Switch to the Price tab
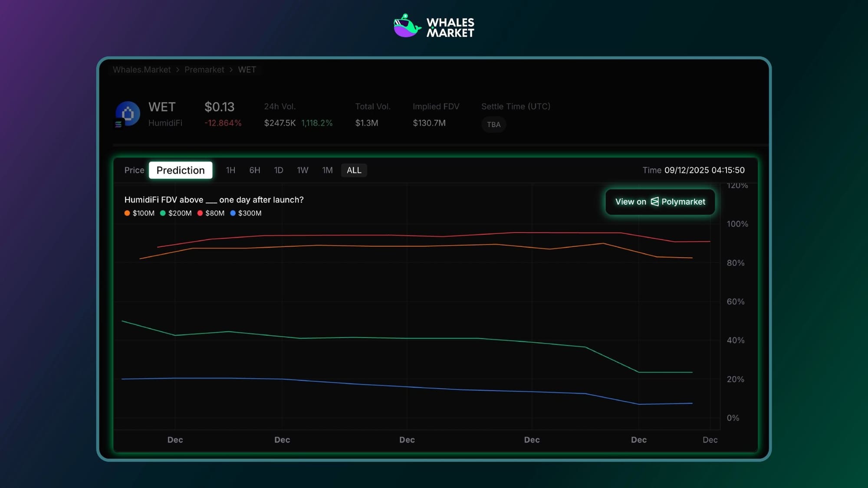The height and width of the screenshot is (488, 868). click(x=134, y=170)
